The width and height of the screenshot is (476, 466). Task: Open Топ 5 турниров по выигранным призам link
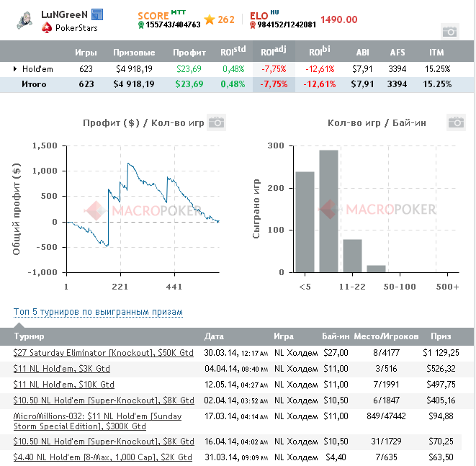(98, 312)
